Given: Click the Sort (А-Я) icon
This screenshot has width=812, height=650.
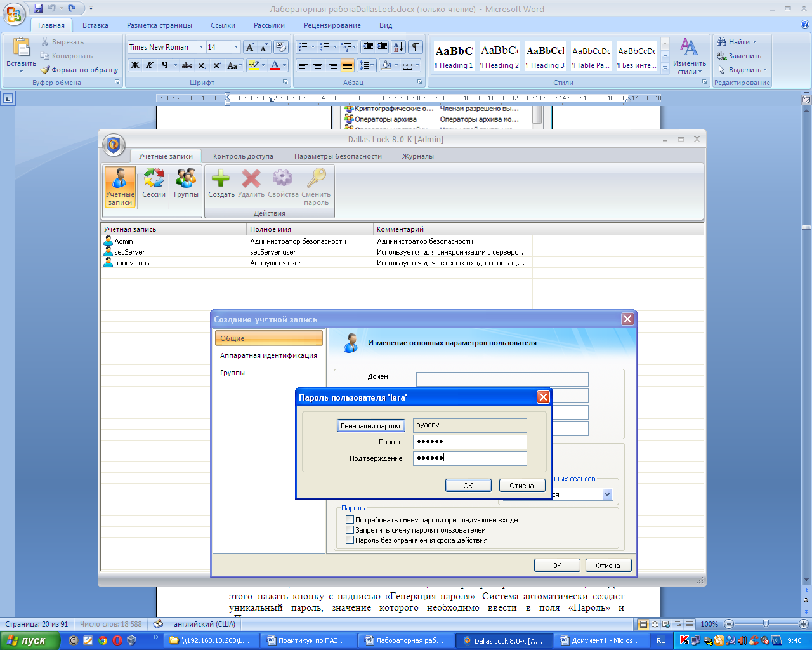Looking at the screenshot, I should tap(398, 47).
